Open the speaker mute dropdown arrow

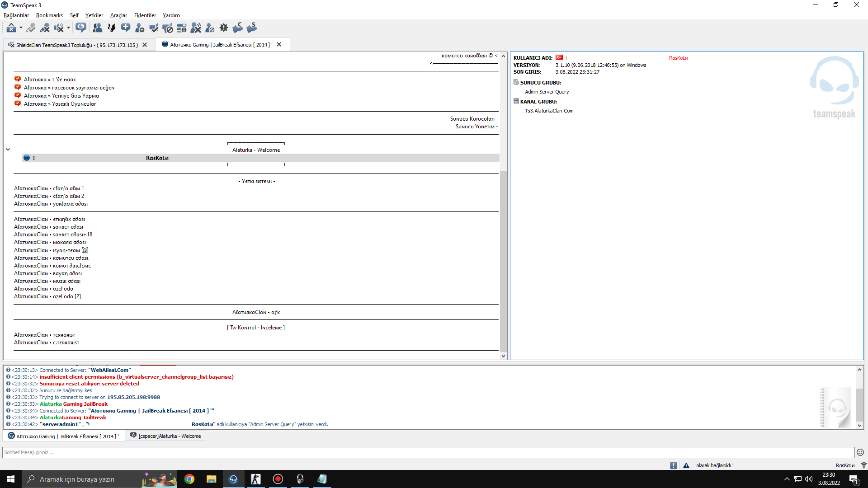click(x=68, y=28)
